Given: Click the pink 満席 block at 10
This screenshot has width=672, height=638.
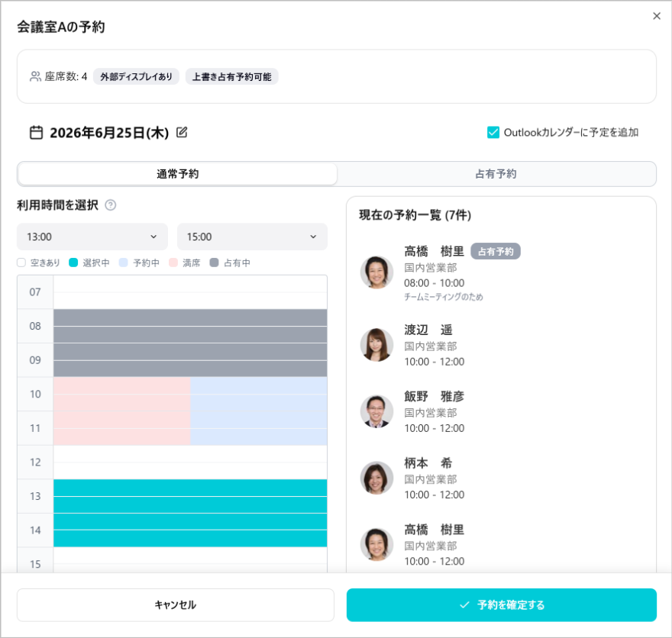Looking at the screenshot, I should click(x=121, y=394).
